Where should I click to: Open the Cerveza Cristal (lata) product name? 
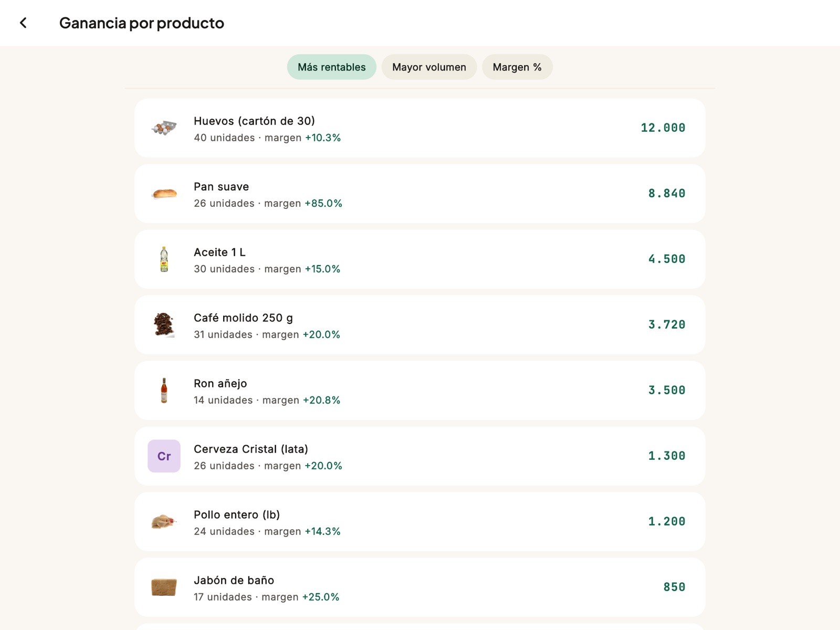pyautogui.click(x=251, y=449)
